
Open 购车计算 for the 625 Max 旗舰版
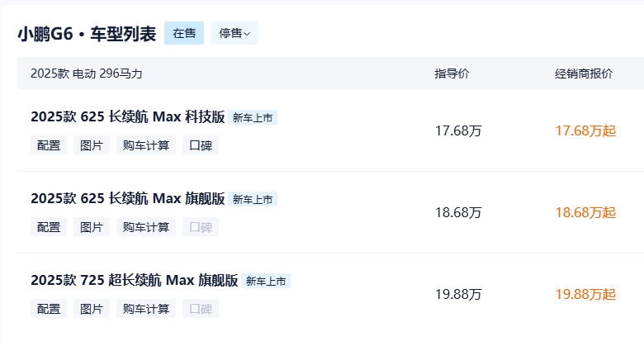coord(146,227)
